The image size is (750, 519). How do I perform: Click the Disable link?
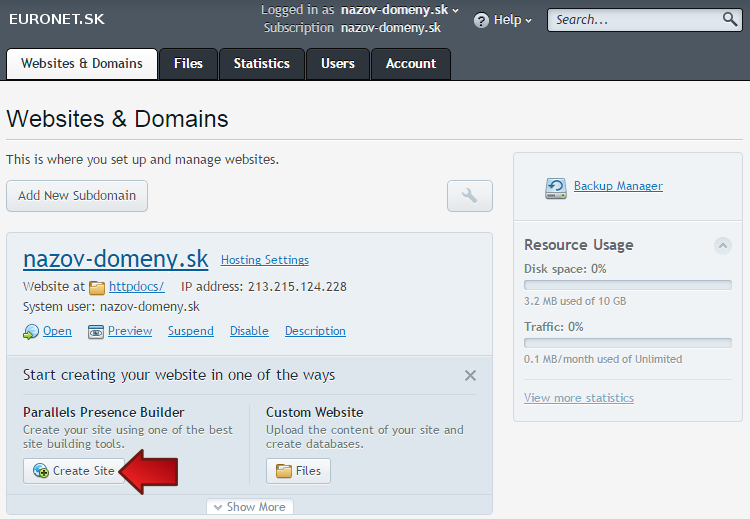tap(249, 331)
